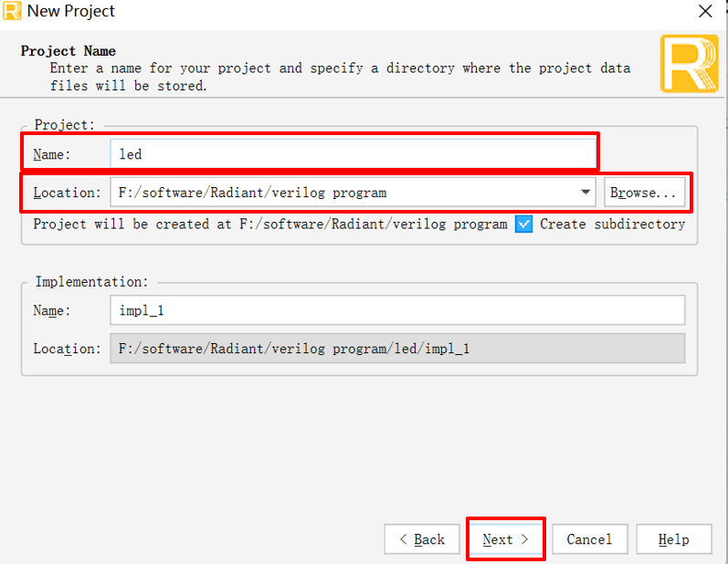Click the Radiant logo in title bar
728x564 pixels.
coord(12,11)
